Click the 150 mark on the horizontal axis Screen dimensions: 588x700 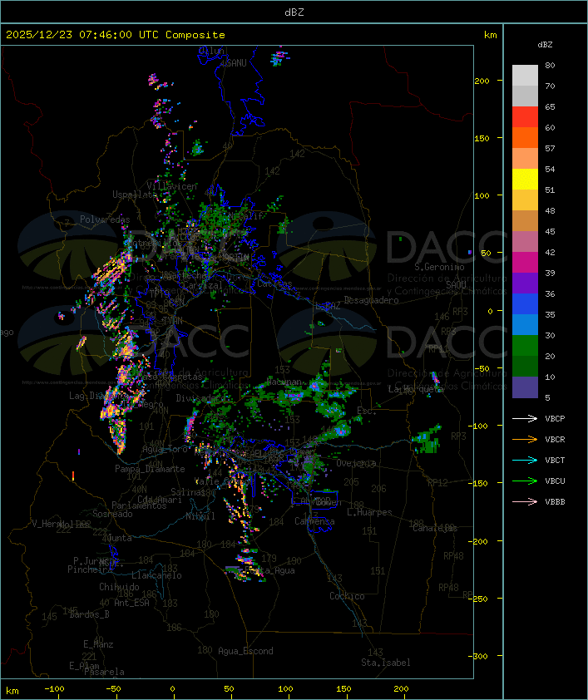343,689
